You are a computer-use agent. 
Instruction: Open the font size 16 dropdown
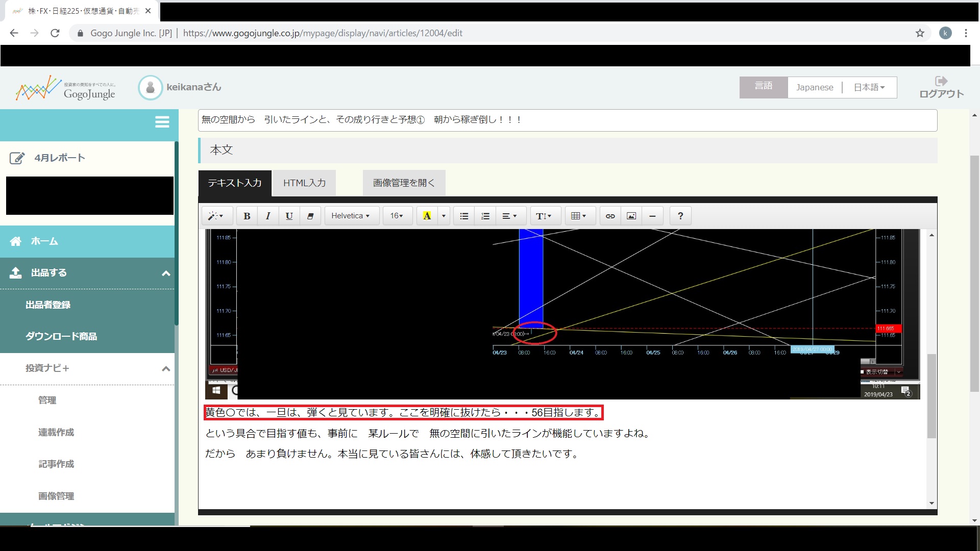point(397,216)
